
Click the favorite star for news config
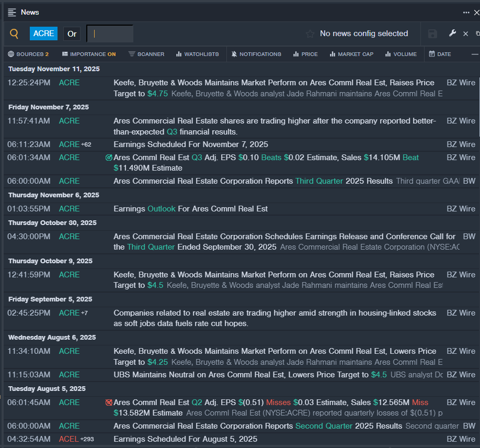tap(310, 33)
